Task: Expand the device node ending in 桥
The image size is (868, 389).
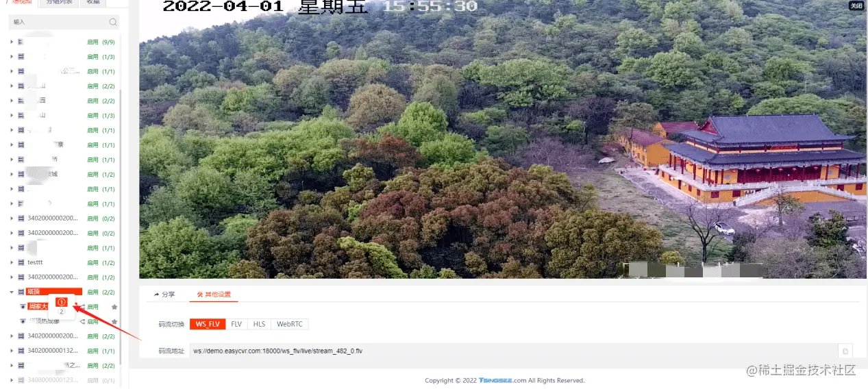Action: point(12,160)
